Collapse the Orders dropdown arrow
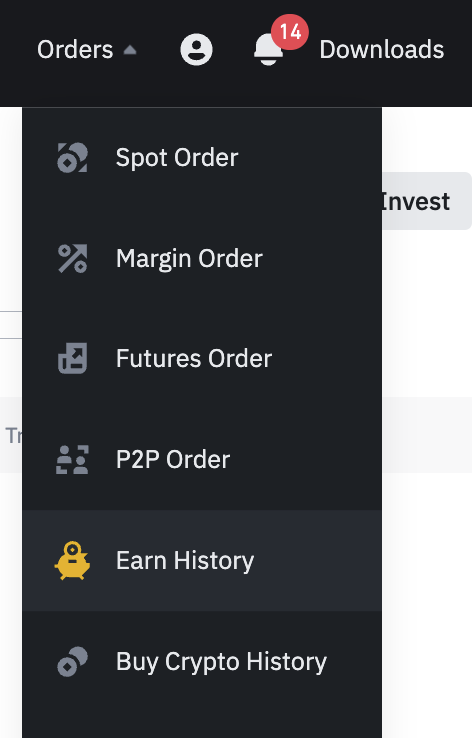472x738 pixels. tap(130, 50)
